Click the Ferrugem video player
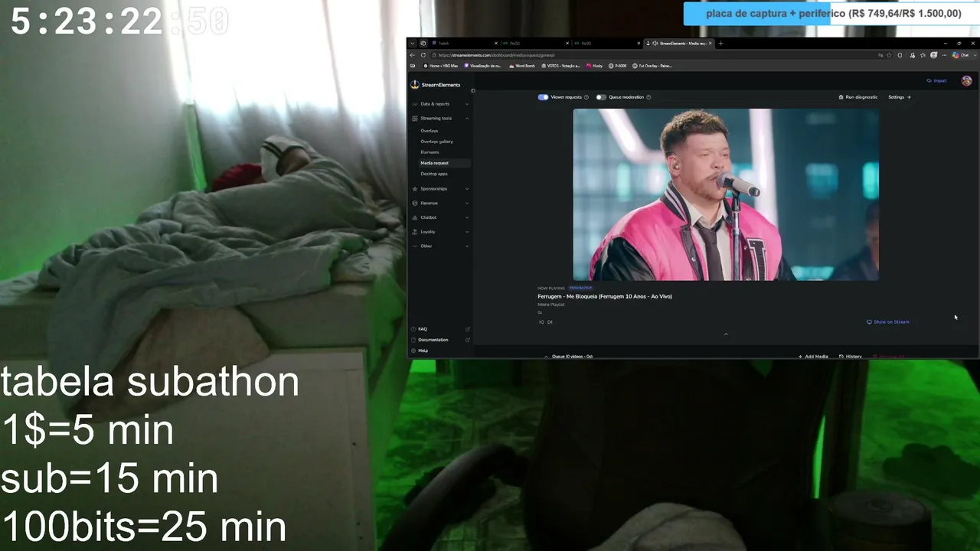The image size is (980, 551). point(726,194)
